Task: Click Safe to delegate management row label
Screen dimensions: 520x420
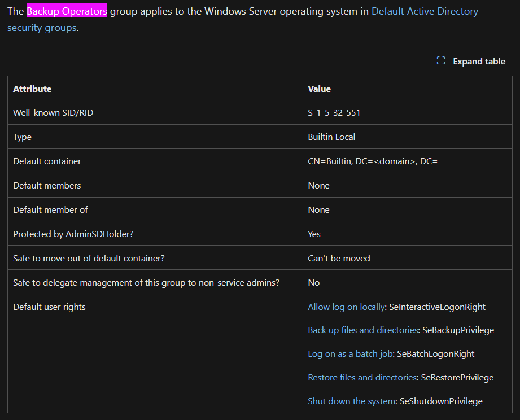Action: [146, 283]
